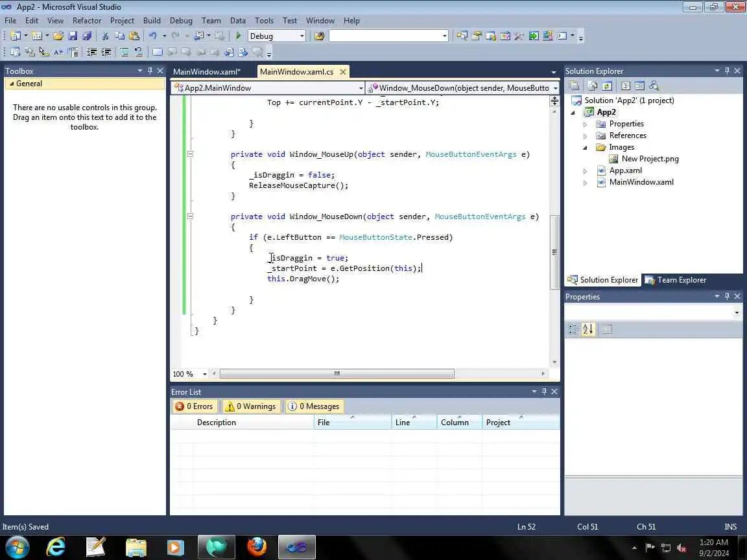Click the Save All icon
Viewport: 747px width, 560px height.
(87, 36)
